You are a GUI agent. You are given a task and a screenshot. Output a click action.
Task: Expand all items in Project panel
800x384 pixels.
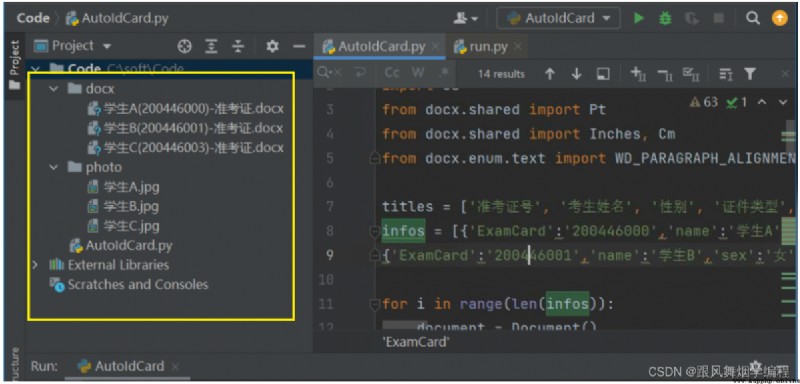pos(211,46)
